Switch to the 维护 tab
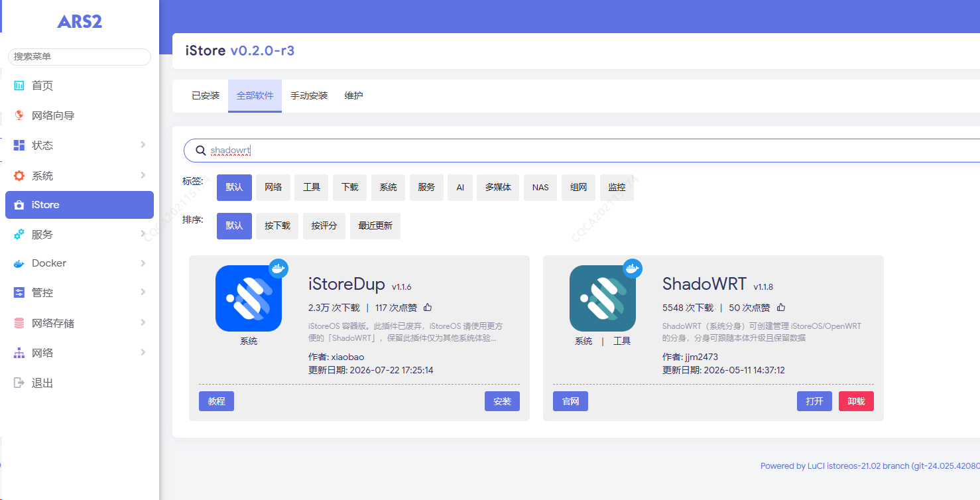Image resolution: width=980 pixels, height=500 pixels. (x=354, y=95)
